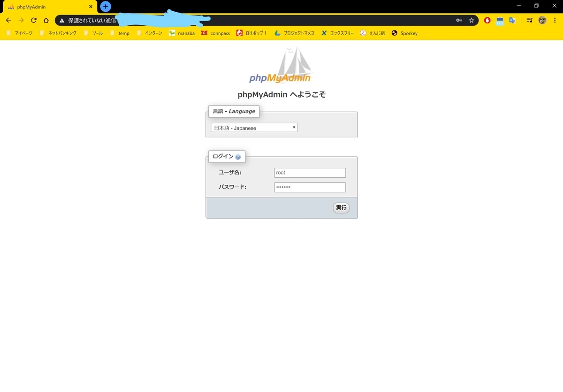This screenshot has width=563, height=392.
Task: Open the connpass bookmark
Action: [216, 33]
